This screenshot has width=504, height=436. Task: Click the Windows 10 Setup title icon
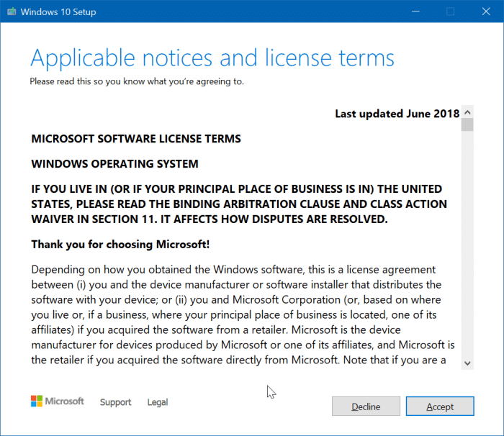[12, 12]
